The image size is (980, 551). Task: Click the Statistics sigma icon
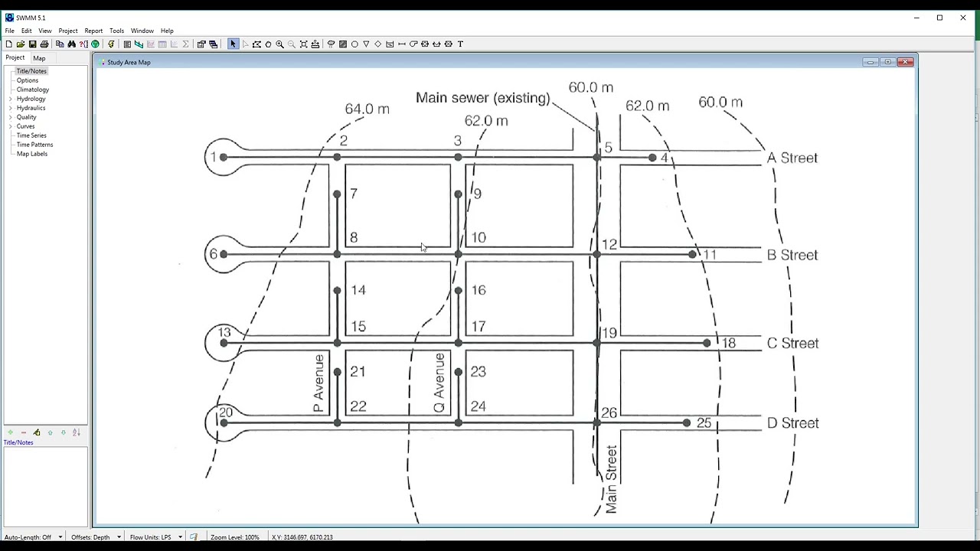tap(185, 44)
